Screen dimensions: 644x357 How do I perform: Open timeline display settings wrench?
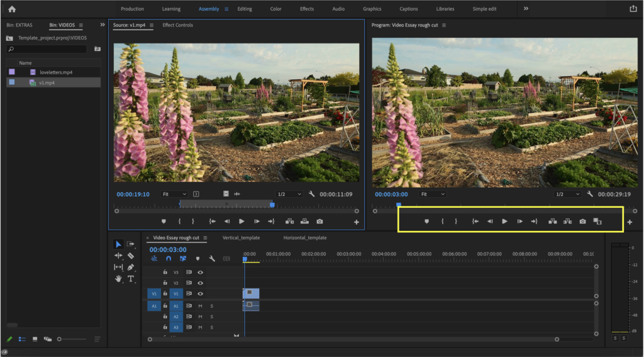(212, 259)
